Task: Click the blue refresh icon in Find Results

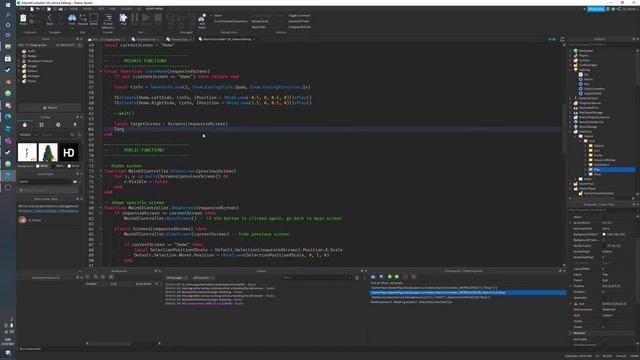Action: click(381, 277)
